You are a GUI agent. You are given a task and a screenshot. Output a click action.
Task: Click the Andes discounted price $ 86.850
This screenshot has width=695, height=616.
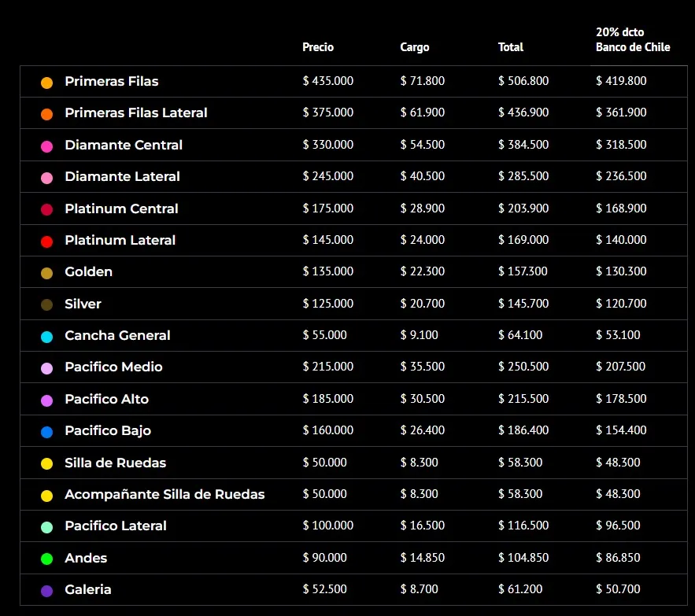pyautogui.click(x=618, y=558)
